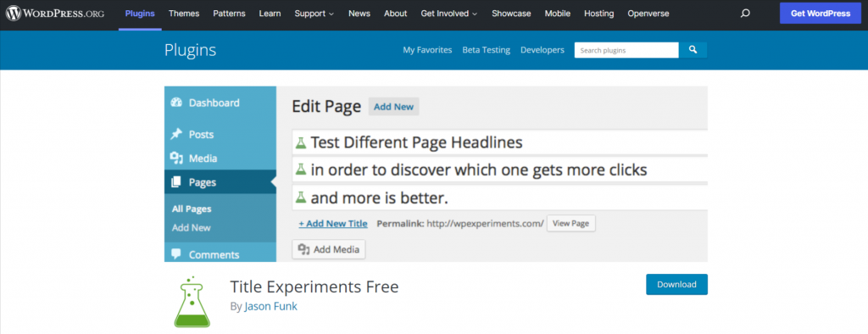Image resolution: width=868 pixels, height=334 pixels.
Task: Click the Add New button beside Edit Page
Action: 393,107
